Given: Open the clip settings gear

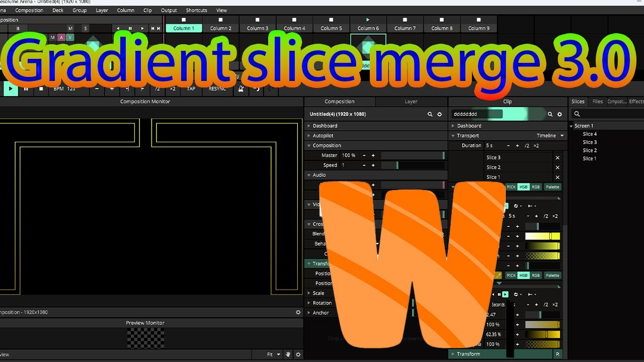Looking at the screenshot, I should tap(559, 115).
